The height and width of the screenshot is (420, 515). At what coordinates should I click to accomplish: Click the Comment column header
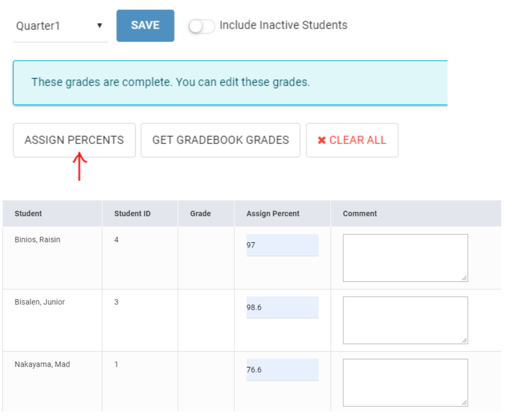[360, 213]
